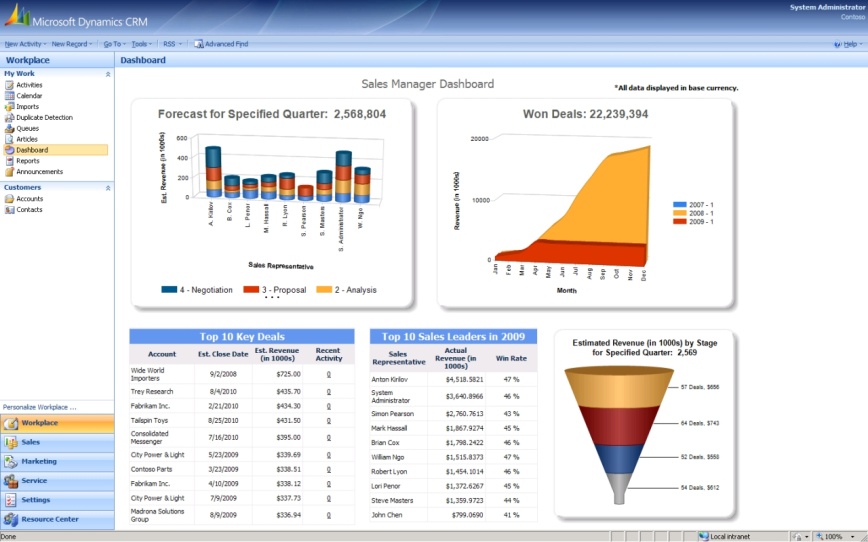
Task: Click the Workplace navigation icon
Action: click(11, 424)
